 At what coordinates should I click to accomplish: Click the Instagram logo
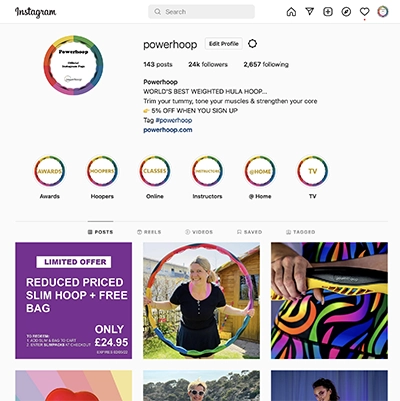point(36,12)
